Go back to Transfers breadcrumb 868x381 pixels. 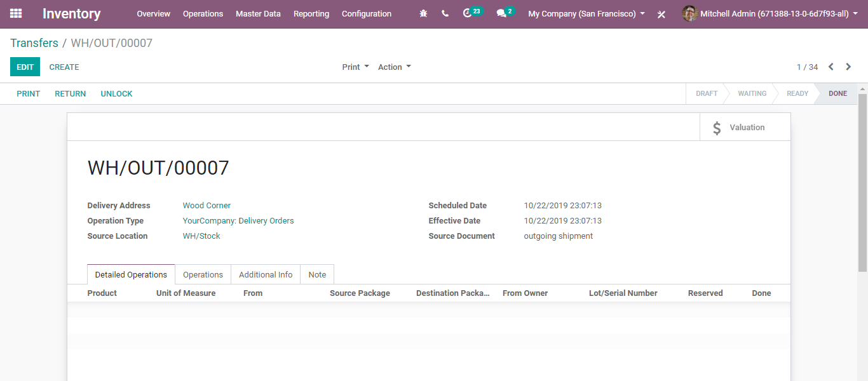coord(34,43)
